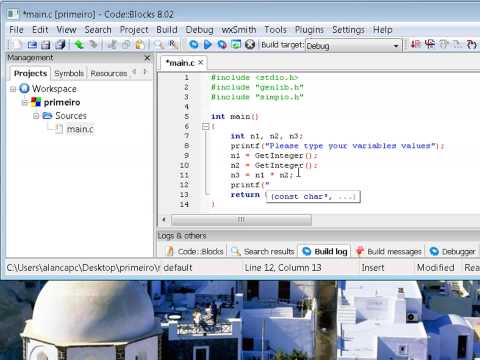The image size is (480, 360).
Task: Open the Help menu
Action: 382,30
